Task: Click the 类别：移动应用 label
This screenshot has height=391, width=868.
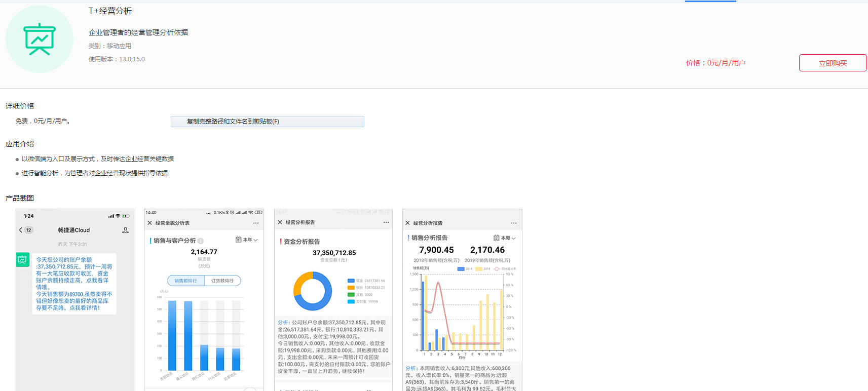Action: pos(110,46)
